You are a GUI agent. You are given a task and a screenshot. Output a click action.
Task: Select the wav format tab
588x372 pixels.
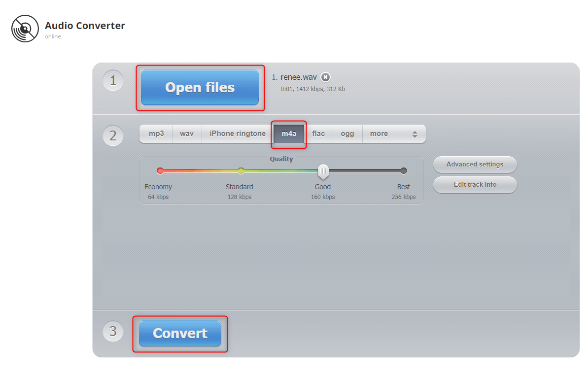coord(187,134)
